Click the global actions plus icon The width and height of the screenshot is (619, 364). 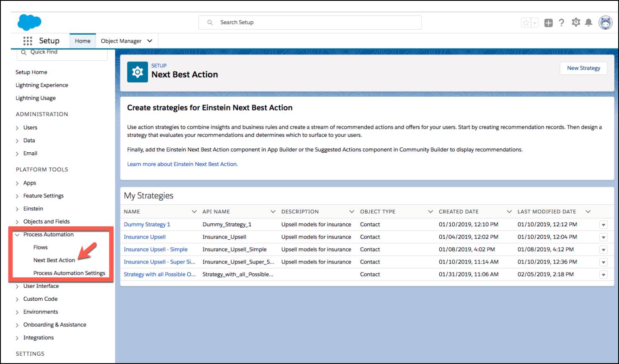(549, 23)
